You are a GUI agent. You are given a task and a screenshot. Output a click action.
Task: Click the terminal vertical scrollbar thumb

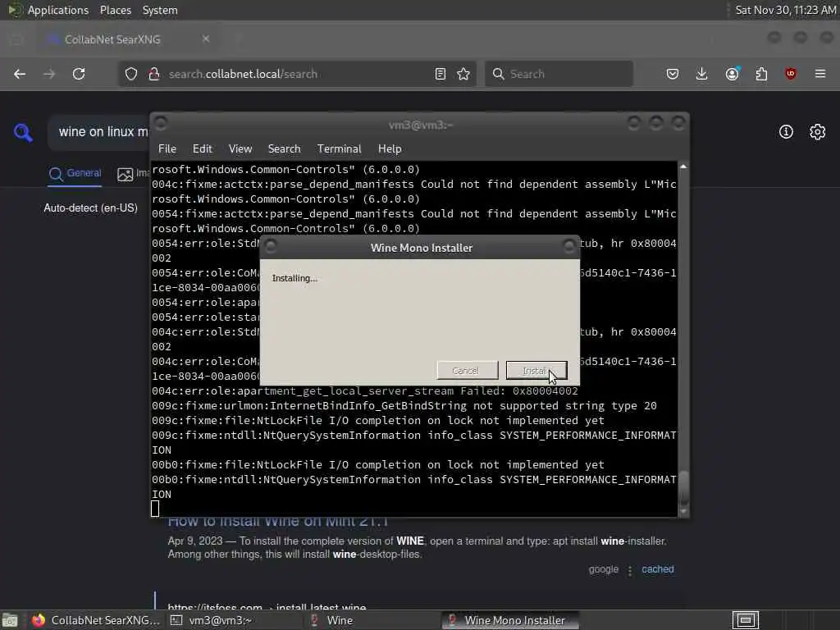(683, 489)
